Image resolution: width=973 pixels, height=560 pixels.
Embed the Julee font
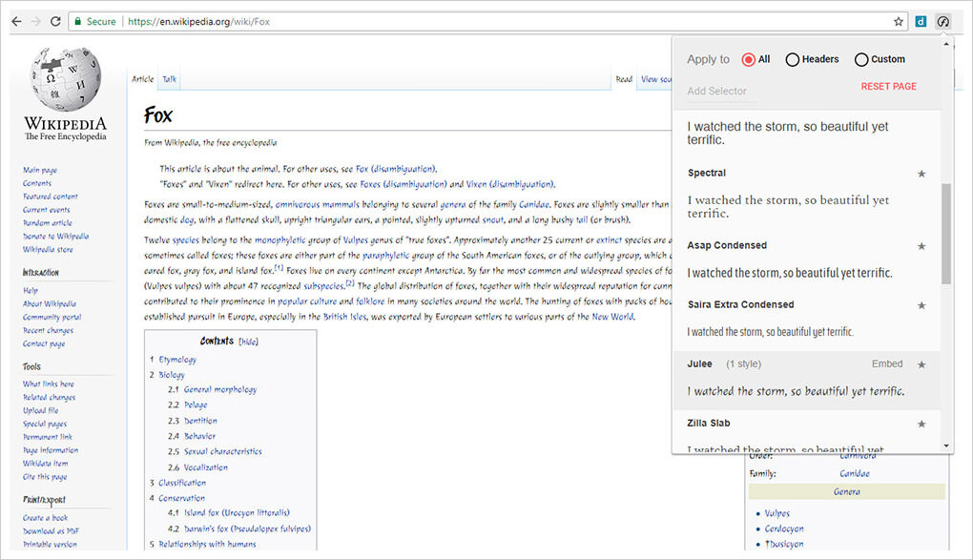pyautogui.click(x=886, y=364)
